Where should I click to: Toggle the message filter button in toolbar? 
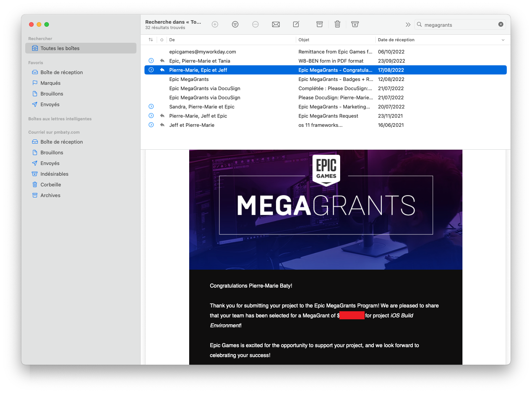[x=235, y=24]
